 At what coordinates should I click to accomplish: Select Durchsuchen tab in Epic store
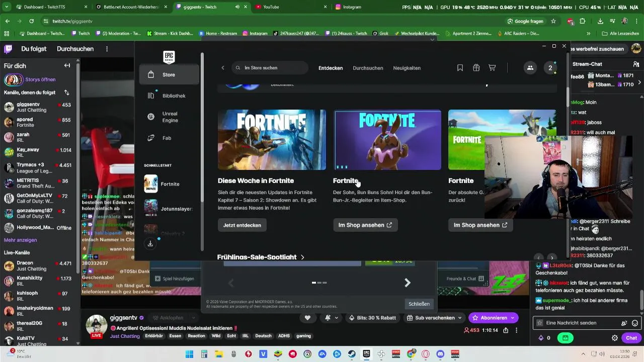coord(368,68)
